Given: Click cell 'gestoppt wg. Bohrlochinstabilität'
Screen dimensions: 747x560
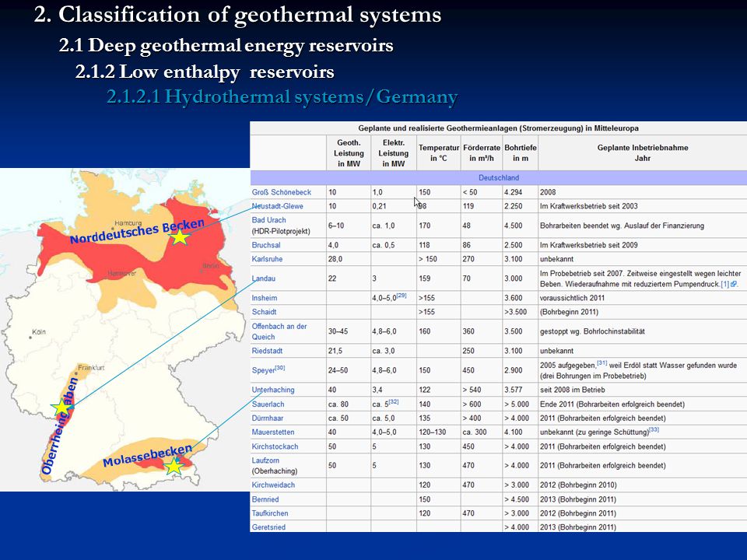Looking at the screenshot, I should coord(592,331).
